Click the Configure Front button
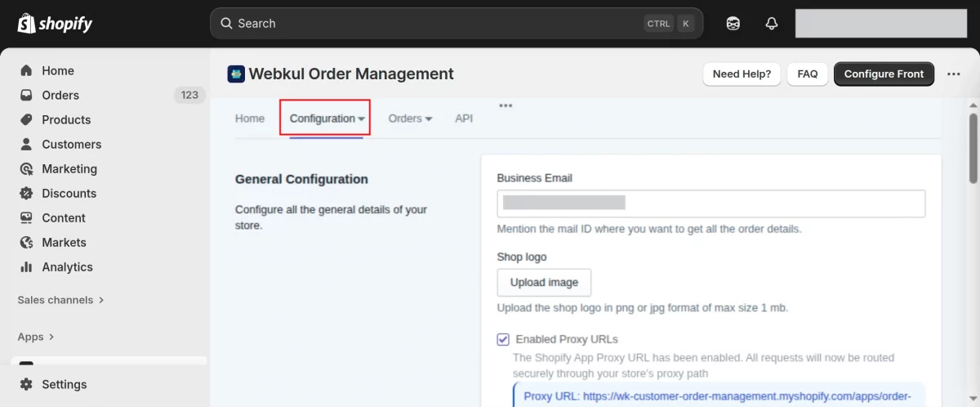The image size is (980, 407). coord(884,74)
